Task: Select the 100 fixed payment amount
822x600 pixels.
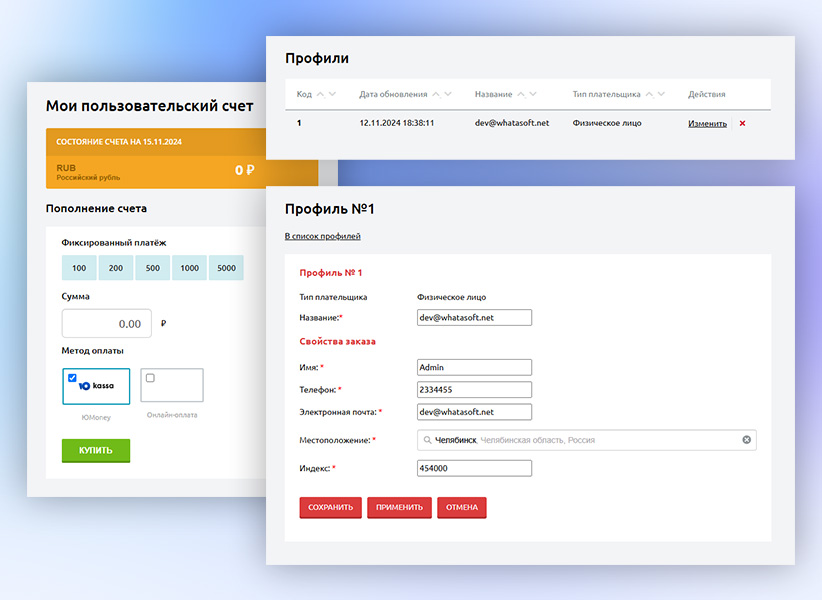Action: tap(79, 268)
